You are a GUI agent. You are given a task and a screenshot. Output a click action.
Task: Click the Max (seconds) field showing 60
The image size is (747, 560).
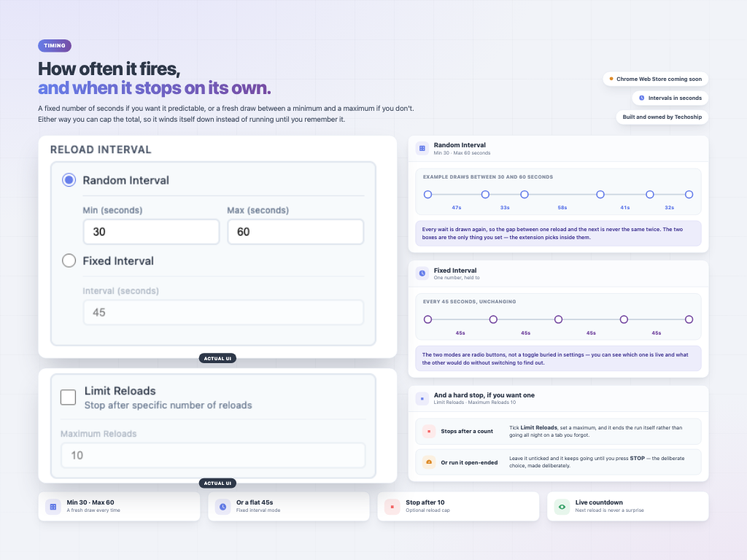coord(295,232)
